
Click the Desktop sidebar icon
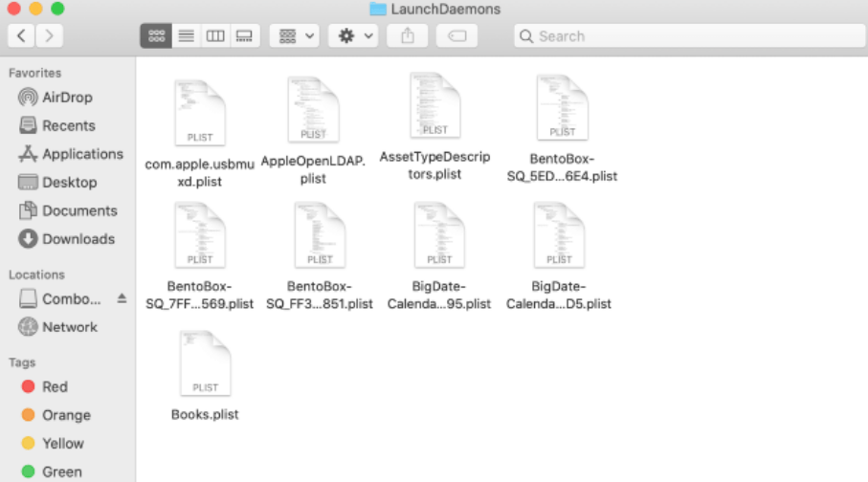point(28,182)
